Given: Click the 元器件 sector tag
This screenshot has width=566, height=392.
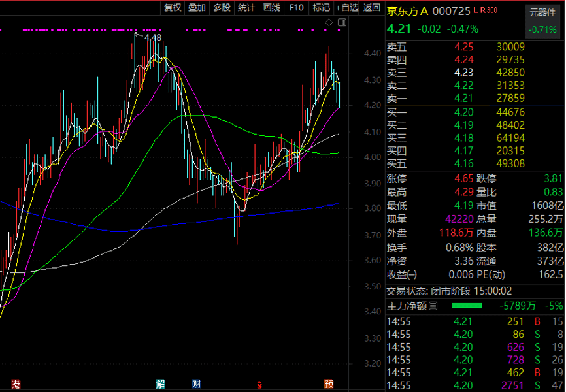Looking at the screenshot, I should (x=543, y=12).
